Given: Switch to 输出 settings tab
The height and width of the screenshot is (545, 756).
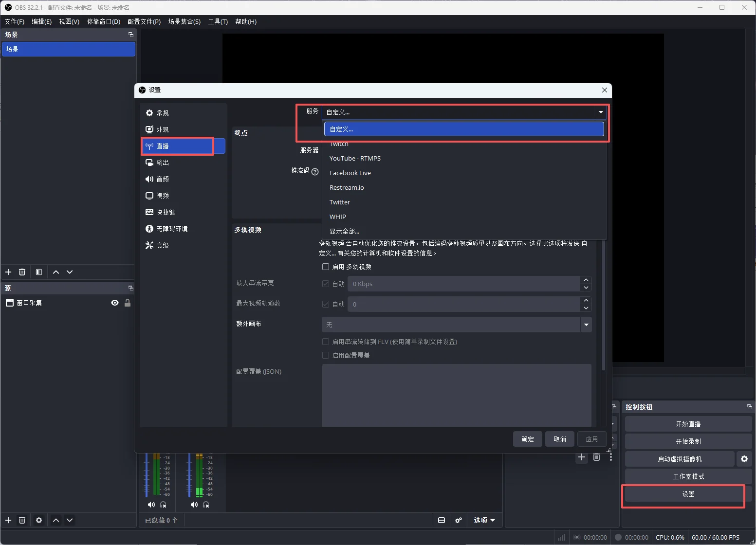Looking at the screenshot, I should [x=183, y=163].
